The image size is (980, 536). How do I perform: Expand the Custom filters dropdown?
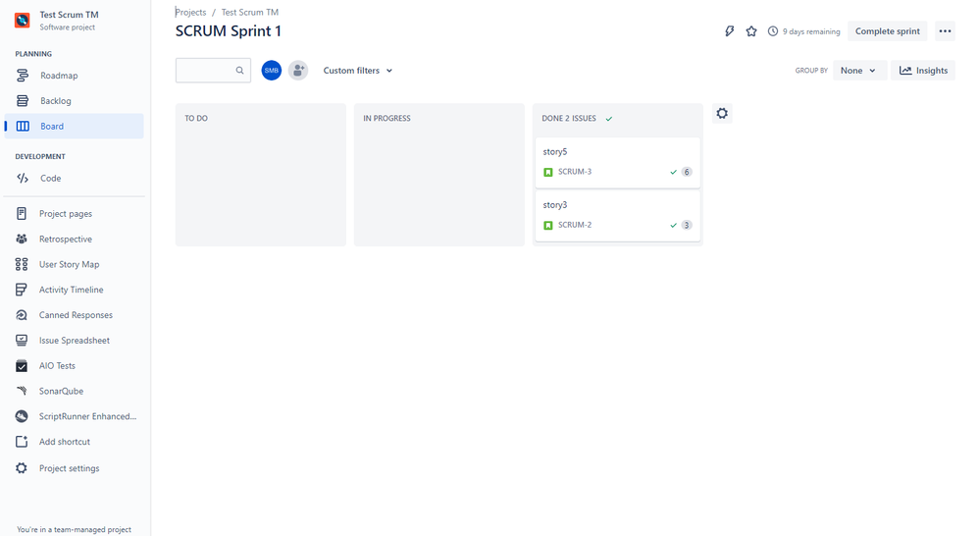pos(357,71)
